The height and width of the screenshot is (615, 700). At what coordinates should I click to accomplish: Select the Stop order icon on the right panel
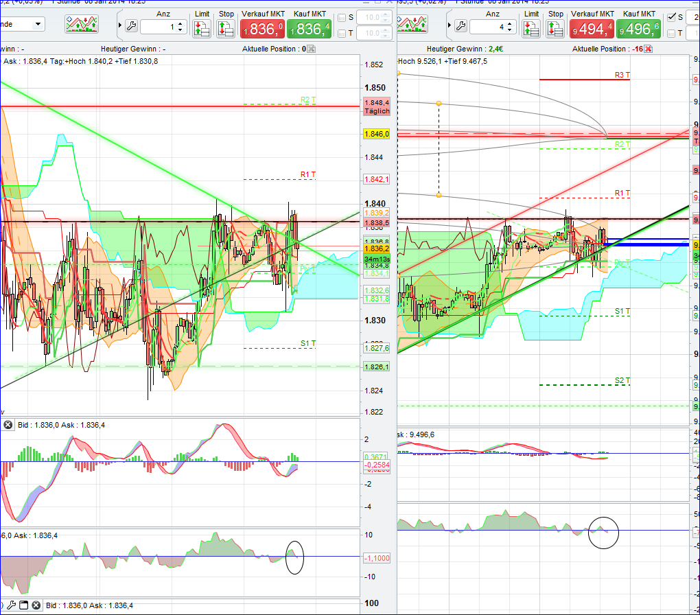click(556, 27)
